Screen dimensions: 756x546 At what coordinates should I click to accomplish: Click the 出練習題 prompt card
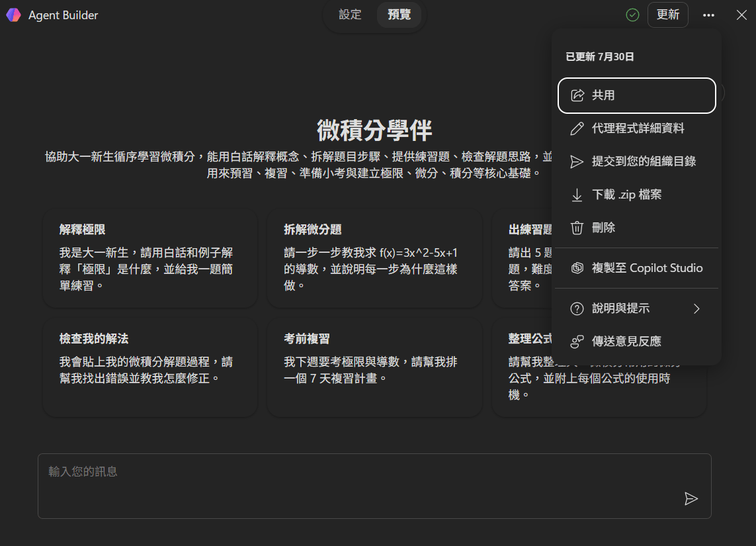[x=522, y=258]
